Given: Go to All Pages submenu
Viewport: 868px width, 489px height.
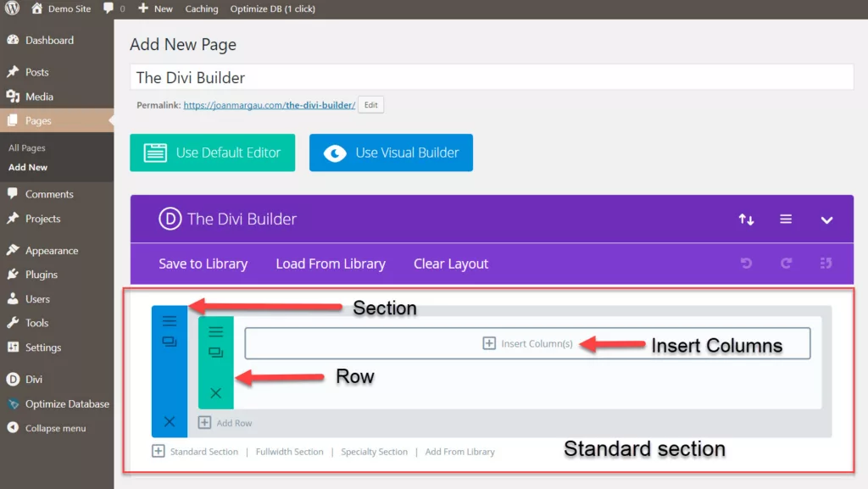Looking at the screenshot, I should click(26, 147).
